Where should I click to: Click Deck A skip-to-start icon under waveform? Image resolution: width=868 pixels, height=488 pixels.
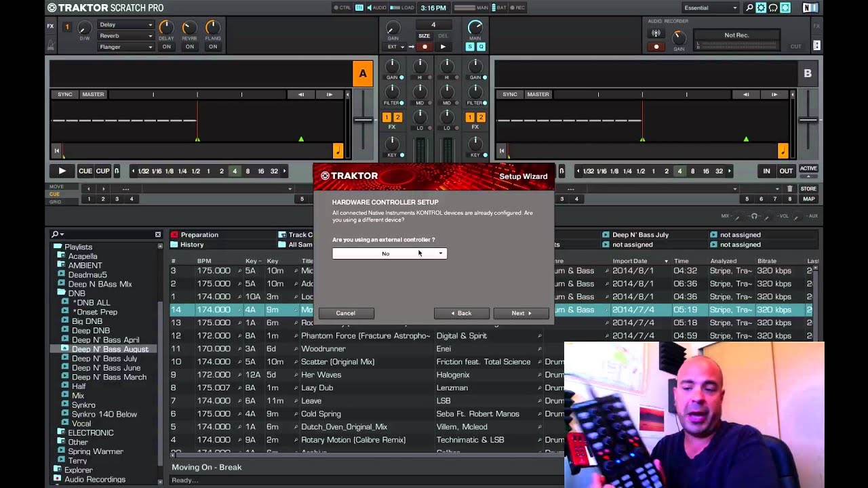click(x=57, y=150)
